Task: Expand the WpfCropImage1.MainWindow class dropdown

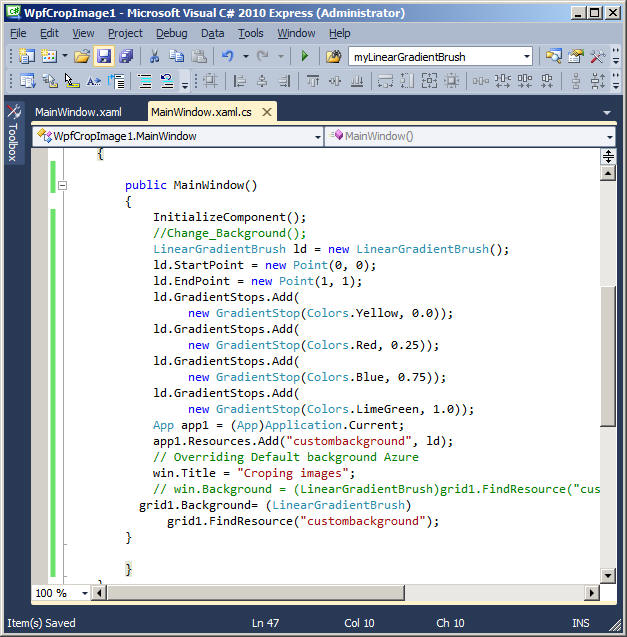Action: click(318, 137)
